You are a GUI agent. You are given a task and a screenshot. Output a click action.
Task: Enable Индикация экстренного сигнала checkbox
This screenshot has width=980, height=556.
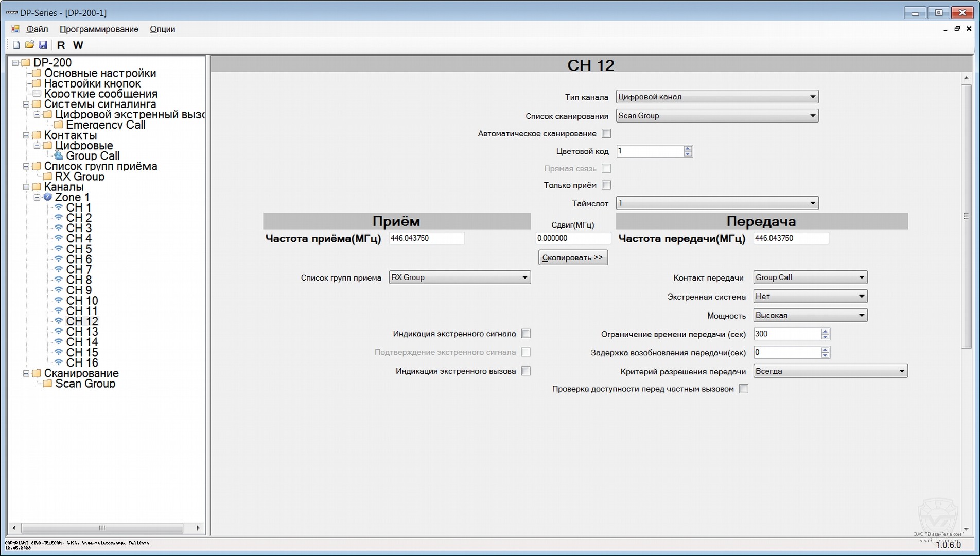[526, 334]
